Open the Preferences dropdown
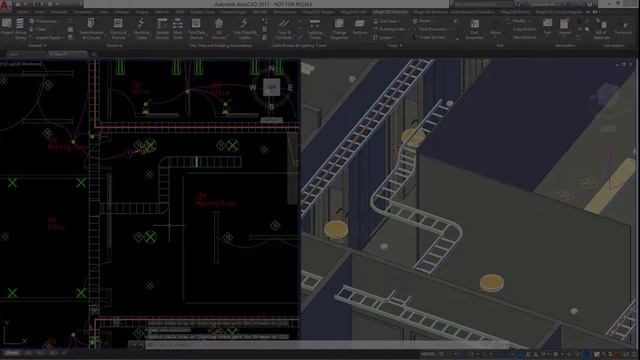The height and width of the screenshot is (360, 640). pos(44,21)
